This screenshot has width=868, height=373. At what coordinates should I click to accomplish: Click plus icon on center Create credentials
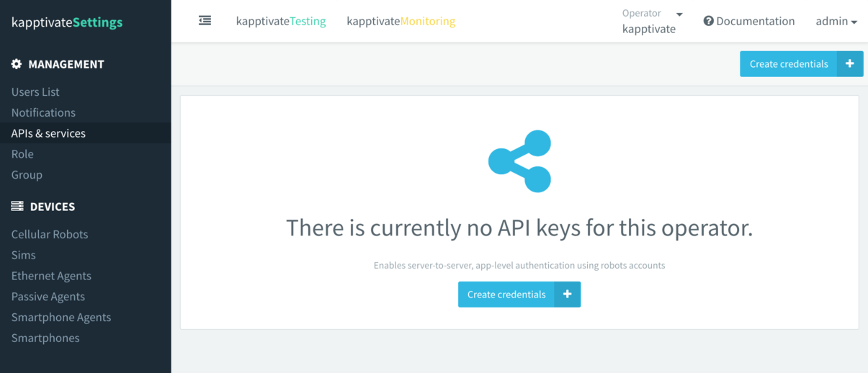pyautogui.click(x=568, y=295)
